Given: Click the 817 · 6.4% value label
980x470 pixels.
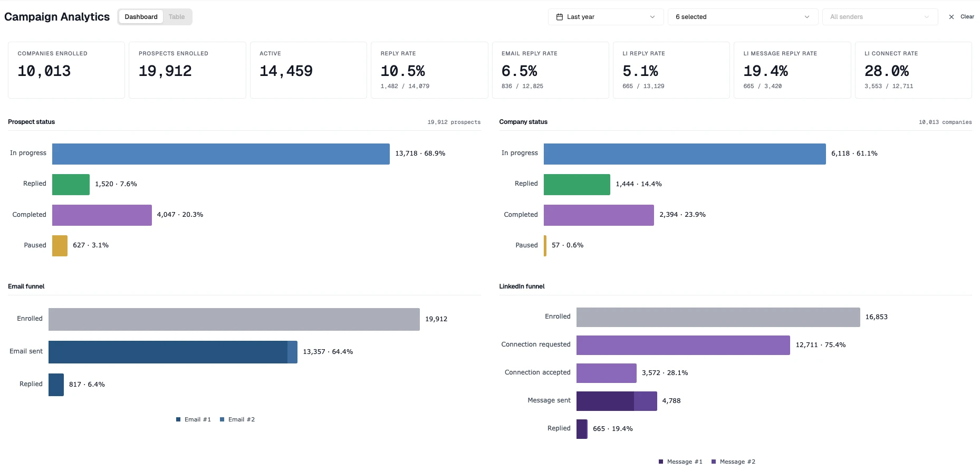Looking at the screenshot, I should click(87, 385).
